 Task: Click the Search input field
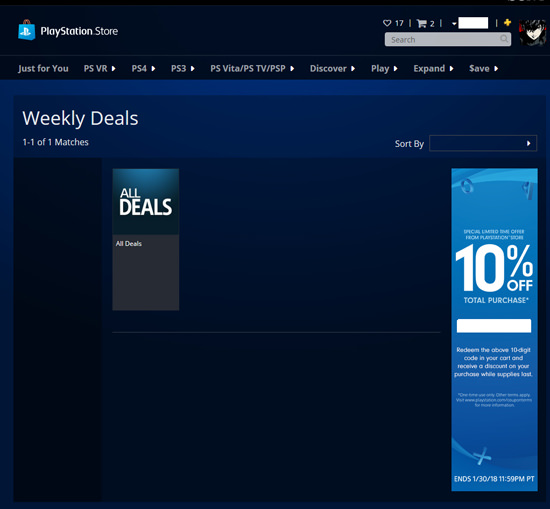pos(448,39)
